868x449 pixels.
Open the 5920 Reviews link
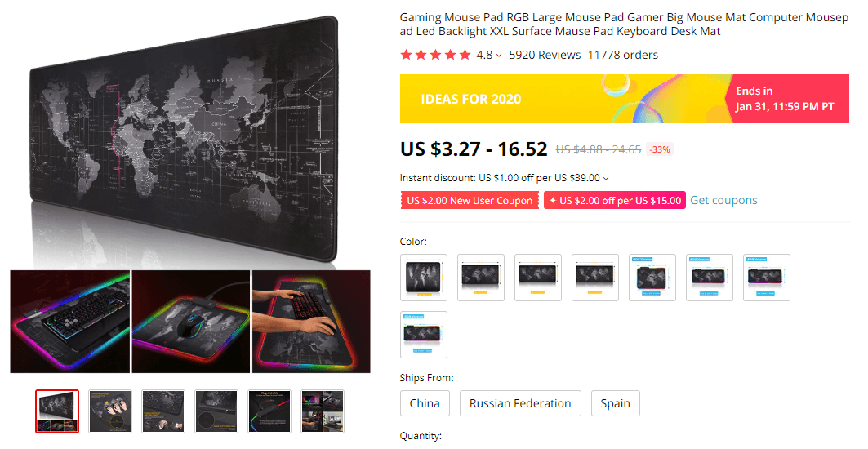tap(545, 55)
